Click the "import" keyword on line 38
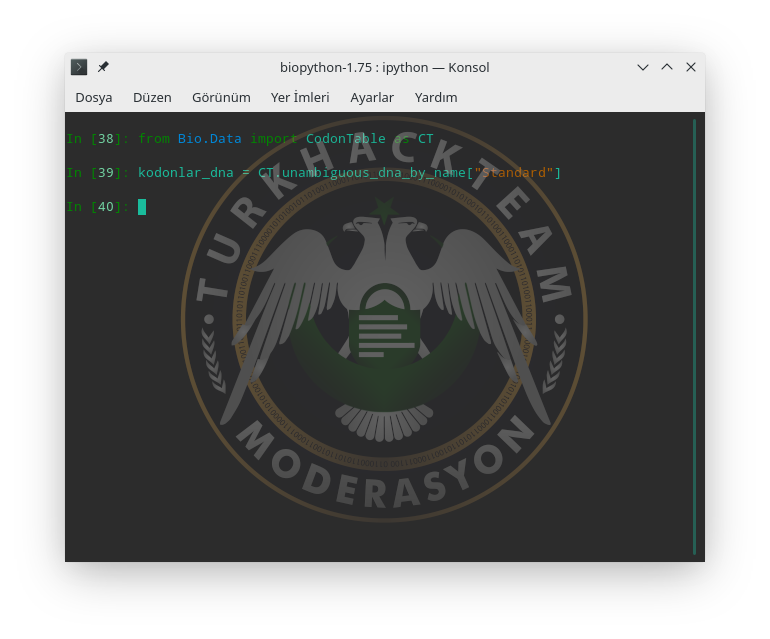Image resolution: width=770 pixels, height=639 pixels. tap(274, 139)
